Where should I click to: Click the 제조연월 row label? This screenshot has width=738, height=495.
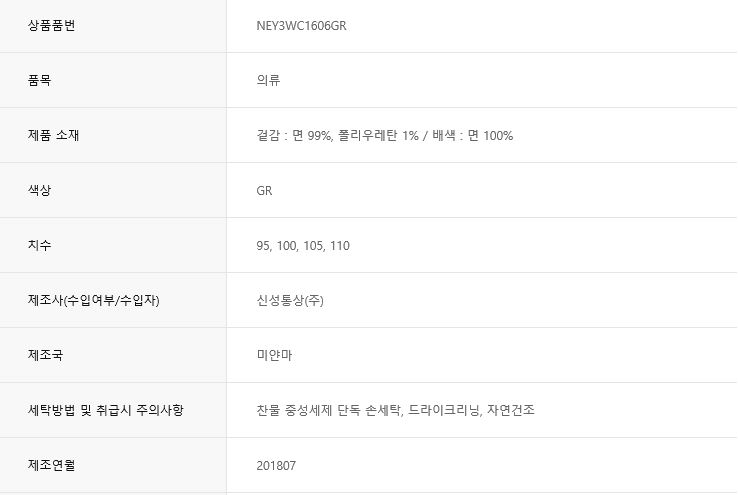coord(52,465)
